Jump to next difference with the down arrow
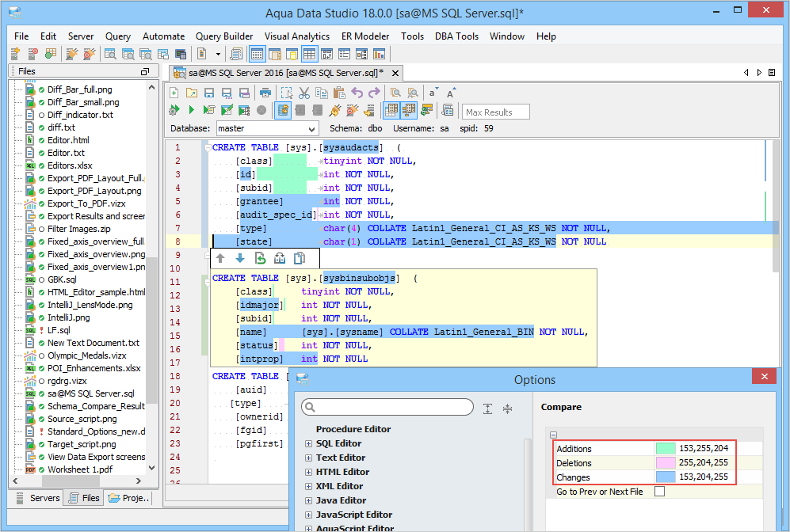The width and height of the screenshot is (790, 532). 240,258
